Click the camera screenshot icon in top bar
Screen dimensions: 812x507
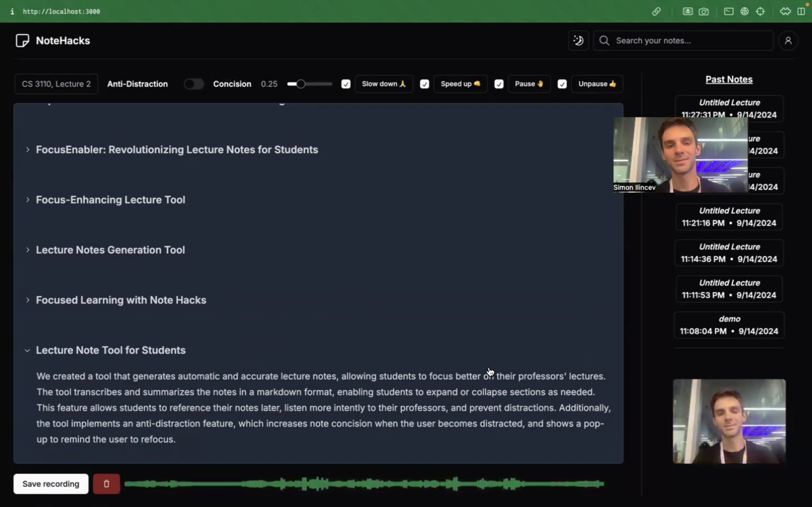(x=704, y=11)
